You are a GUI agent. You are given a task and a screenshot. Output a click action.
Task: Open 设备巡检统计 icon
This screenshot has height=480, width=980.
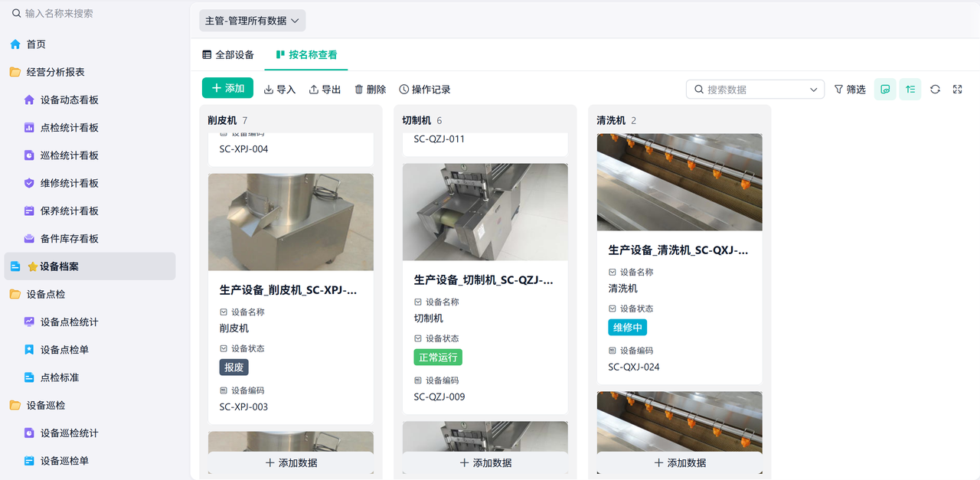click(29, 433)
